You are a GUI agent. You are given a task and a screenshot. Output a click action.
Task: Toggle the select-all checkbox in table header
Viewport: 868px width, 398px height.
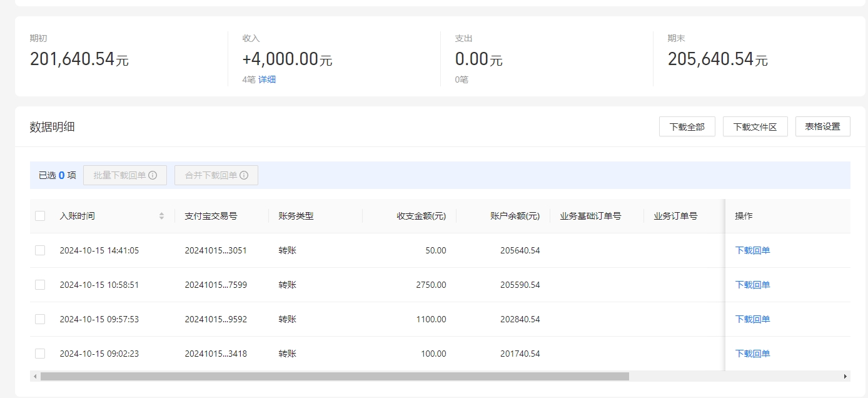(x=40, y=216)
